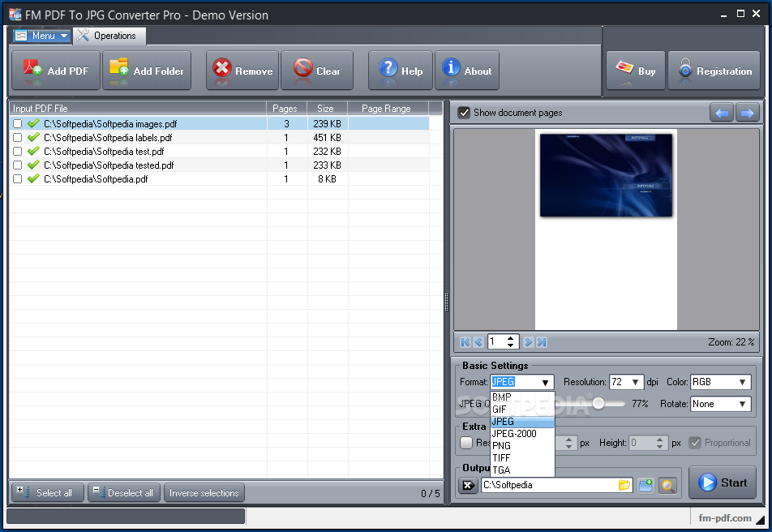This screenshot has width=772, height=532.
Task: Choose JPEG-2000 in format list
Action: 522,434
